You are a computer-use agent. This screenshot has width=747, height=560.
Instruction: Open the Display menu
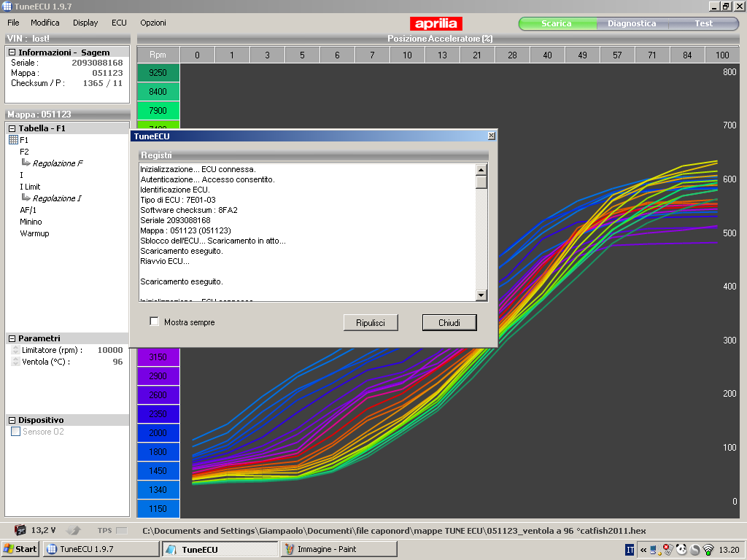click(85, 23)
